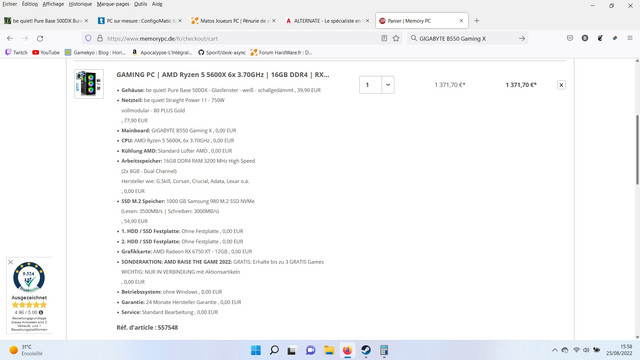
Task: Open the Édition menu
Action: pyautogui.click(x=29, y=4)
